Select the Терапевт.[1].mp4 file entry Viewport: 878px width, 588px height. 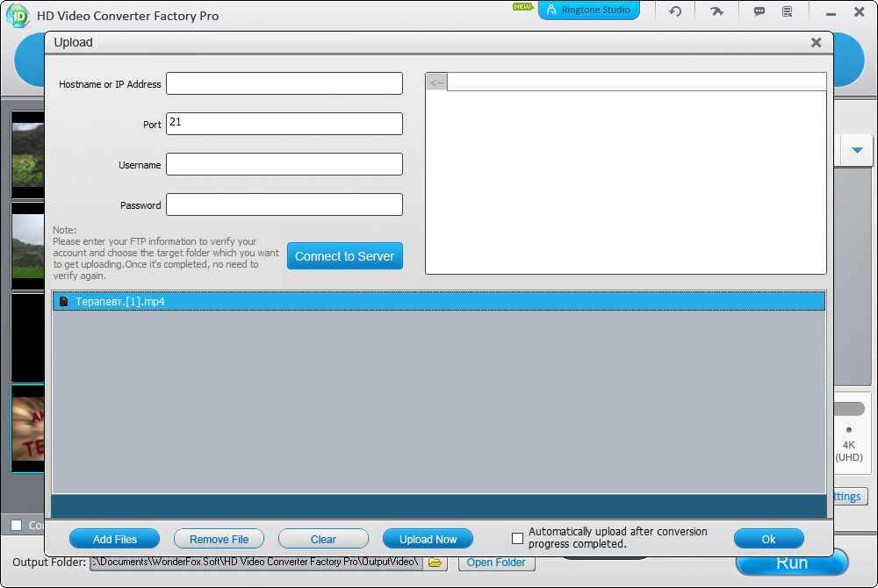(x=119, y=301)
